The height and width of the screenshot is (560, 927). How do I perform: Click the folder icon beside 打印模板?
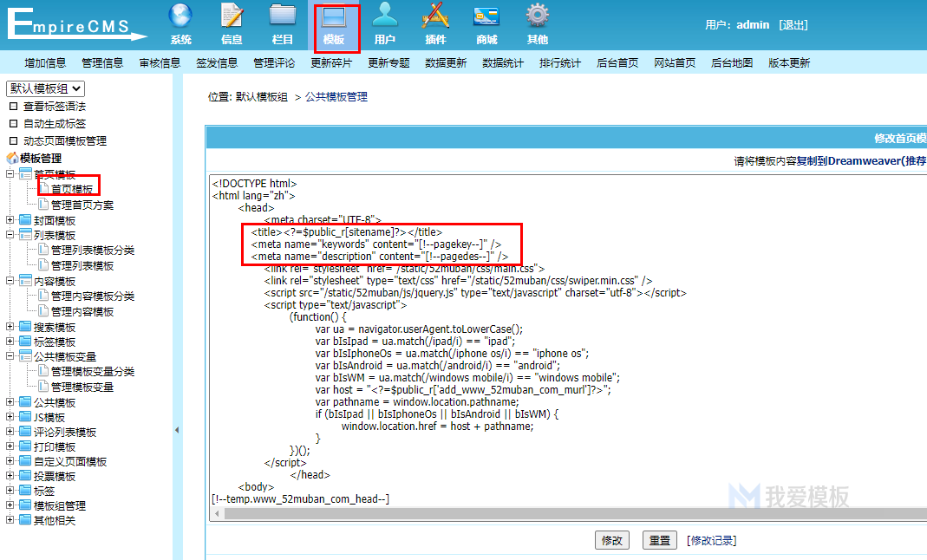tap(25, 446)
